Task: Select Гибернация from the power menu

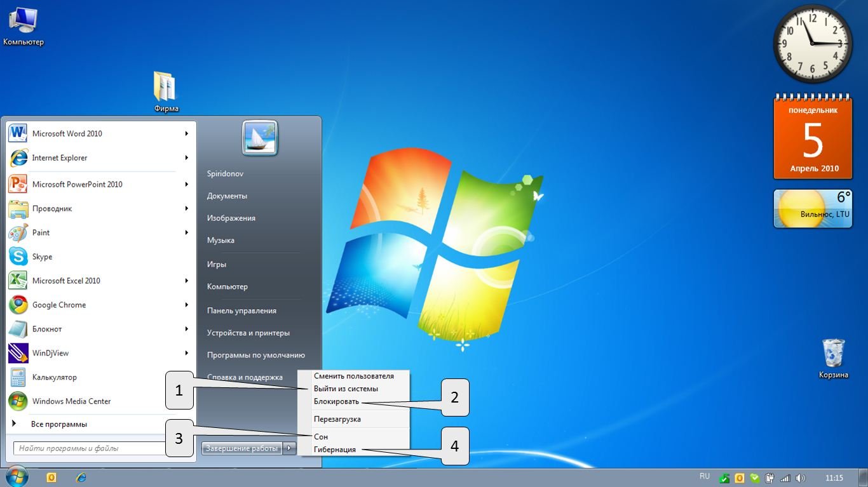Action: click(334, 450)
